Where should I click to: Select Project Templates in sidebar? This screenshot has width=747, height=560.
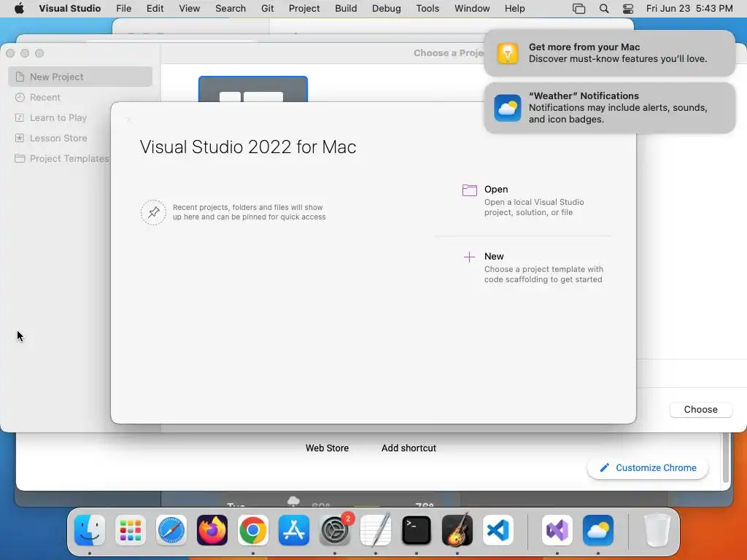tap(62, 158)
